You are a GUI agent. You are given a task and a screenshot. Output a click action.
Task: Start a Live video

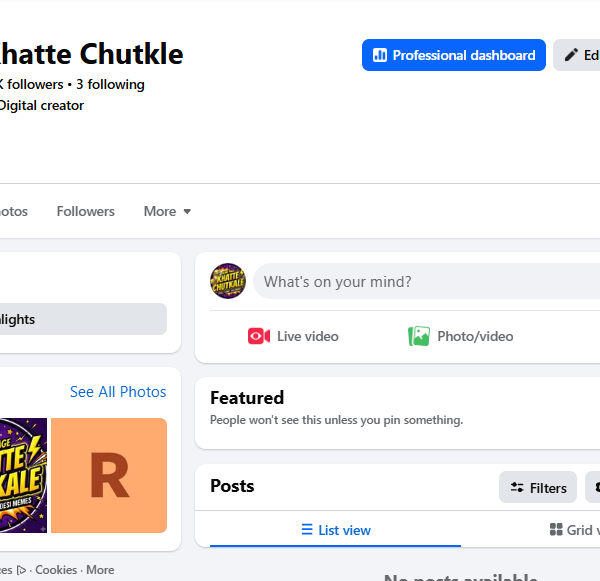click(293, 336)
